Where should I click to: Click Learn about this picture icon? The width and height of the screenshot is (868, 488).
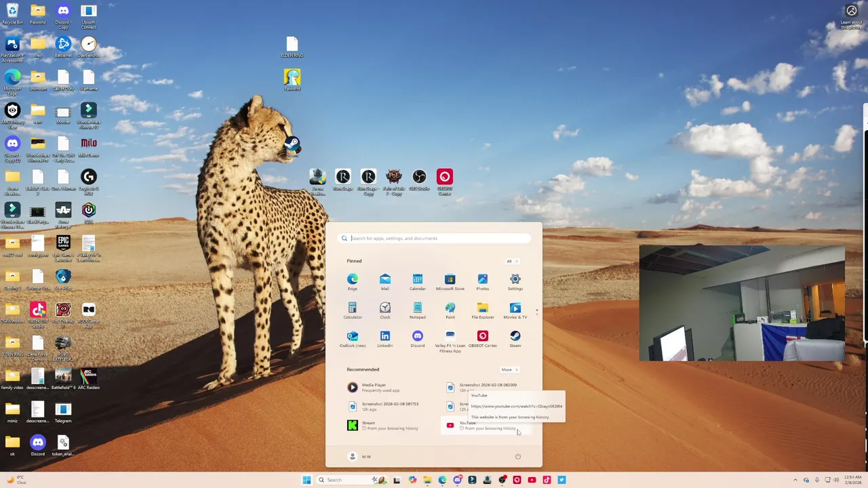pyautogui.click(x=852, y=16)
